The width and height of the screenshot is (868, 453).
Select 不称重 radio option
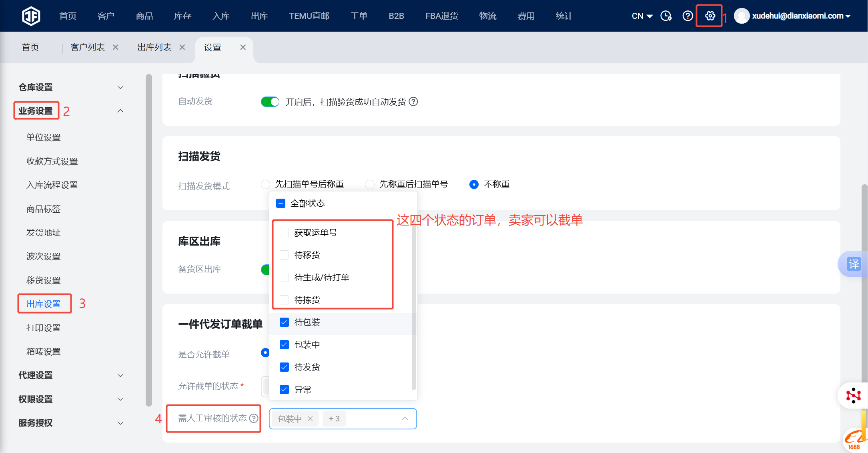pyautogui.click(x=474, y=184)
